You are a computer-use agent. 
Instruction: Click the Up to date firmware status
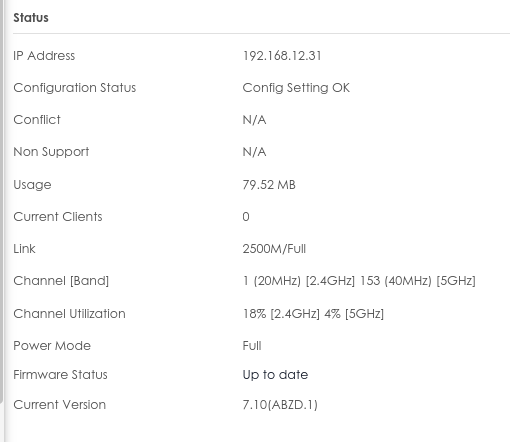tap(275, 375)
